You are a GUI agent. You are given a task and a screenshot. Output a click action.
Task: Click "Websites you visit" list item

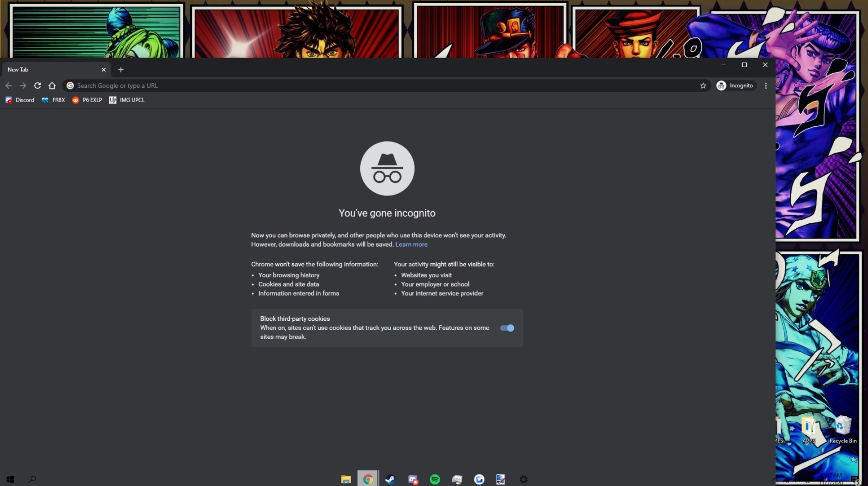coord(426,275)
